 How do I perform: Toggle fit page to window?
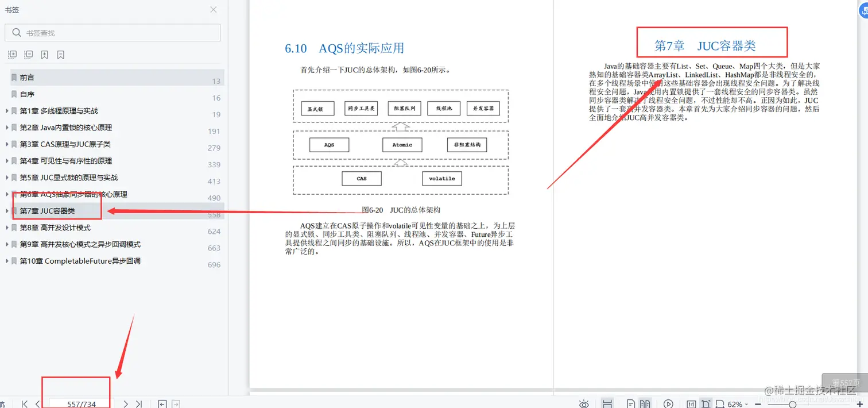(706, 403)
